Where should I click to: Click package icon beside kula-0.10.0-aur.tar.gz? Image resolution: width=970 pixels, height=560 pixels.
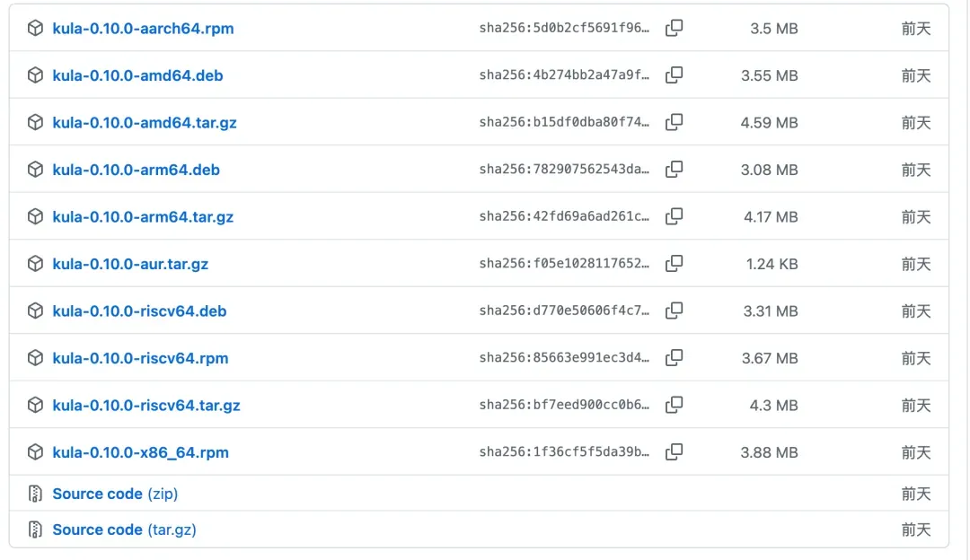35,264
